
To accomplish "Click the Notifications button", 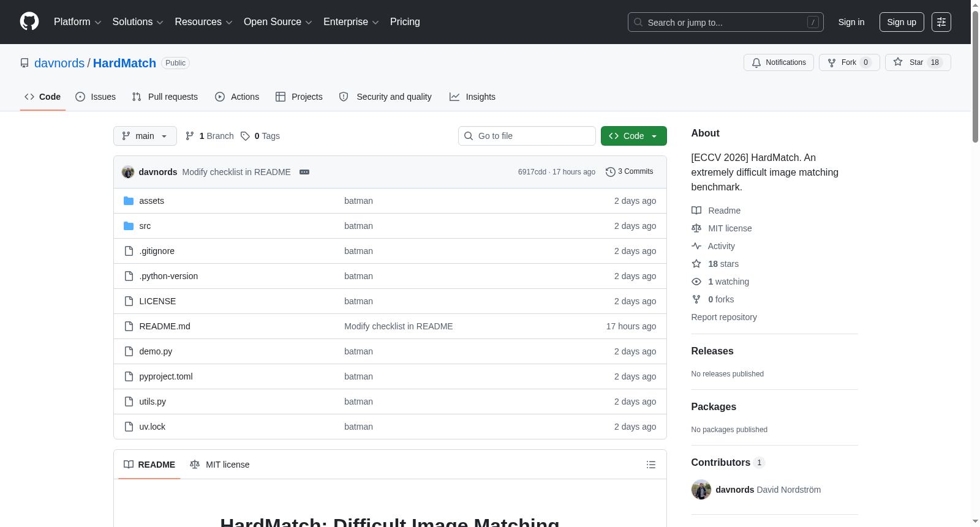I will [x=778, y=62].
